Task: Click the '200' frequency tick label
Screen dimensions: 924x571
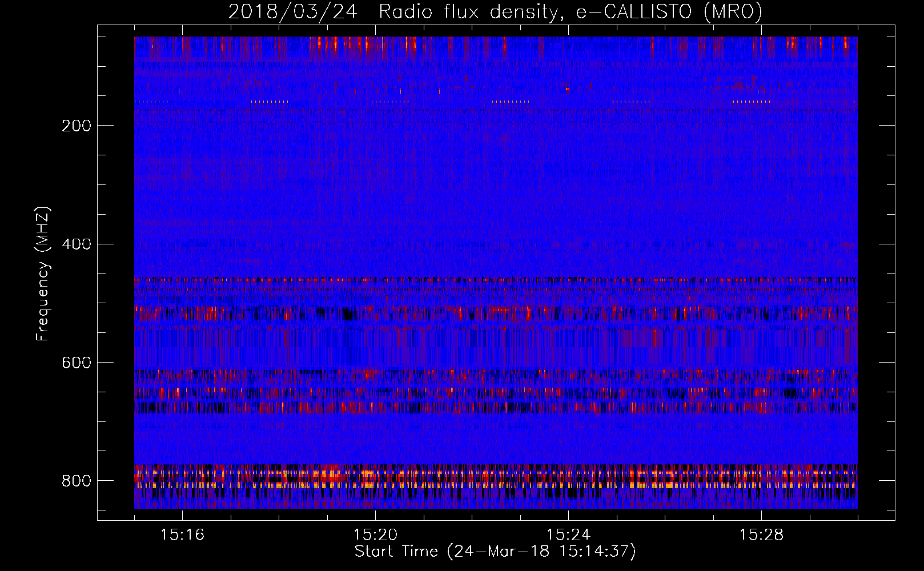Action: point(76,126)
